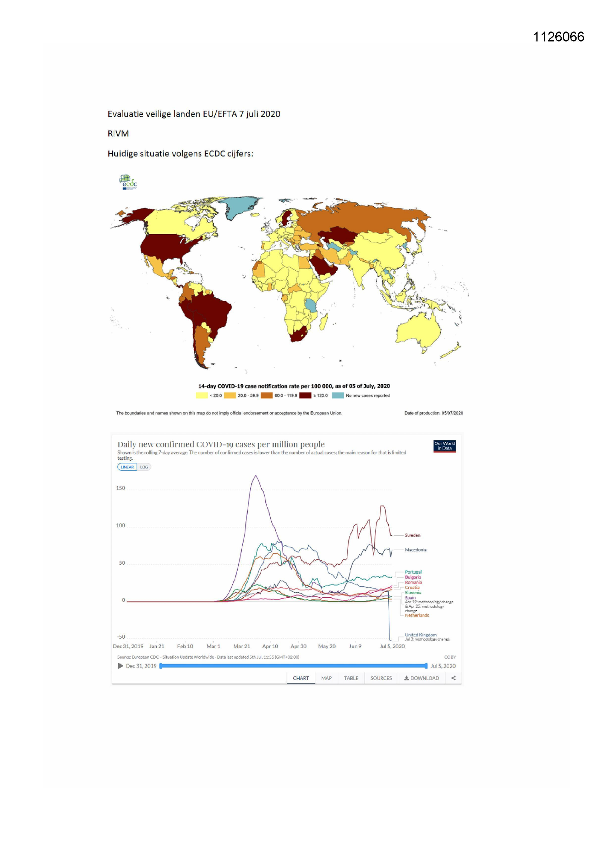Select the CHART tab
The image size is (614, 868).
[x=301, y=678]
